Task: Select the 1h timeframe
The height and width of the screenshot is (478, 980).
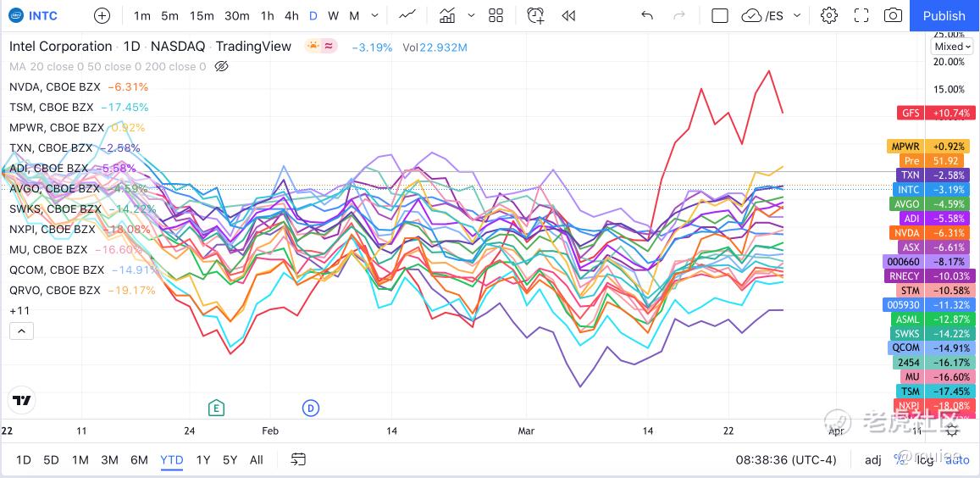Action: (x=268, y=15)
